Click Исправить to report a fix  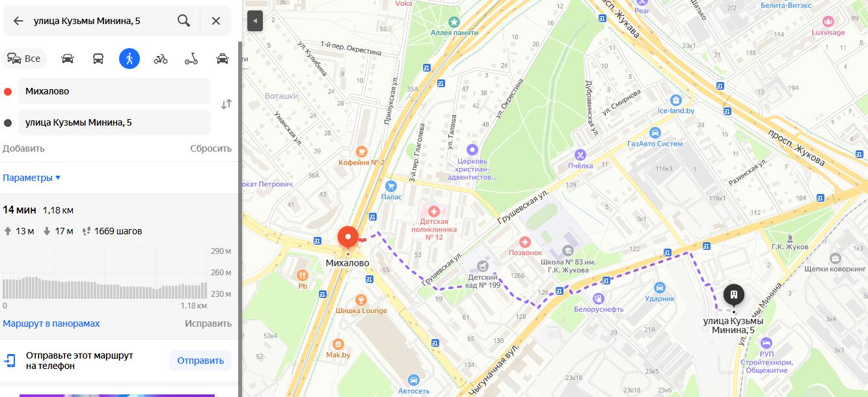coord(208,323)
